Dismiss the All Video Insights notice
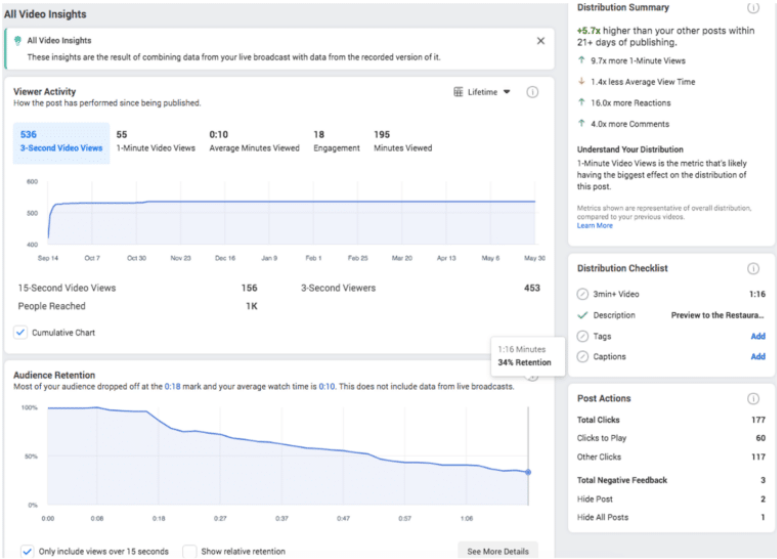This screenshot has height=559, width=777. [x=541, y=41]
